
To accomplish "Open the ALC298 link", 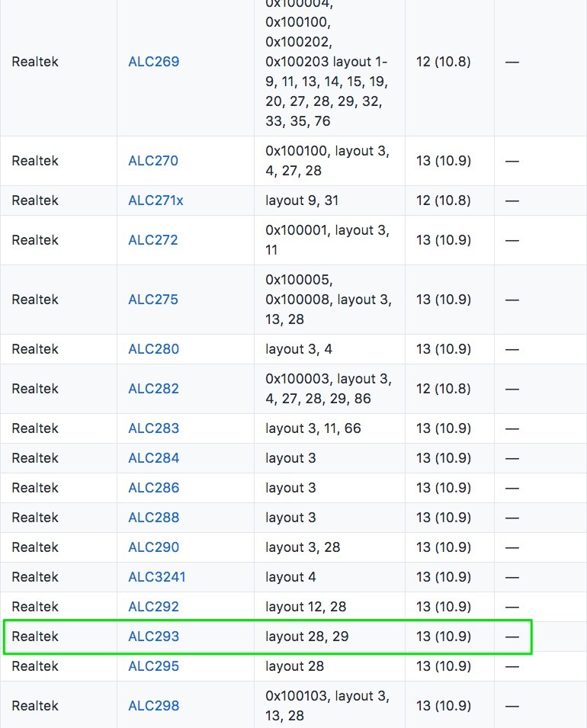I will [153, 706].
